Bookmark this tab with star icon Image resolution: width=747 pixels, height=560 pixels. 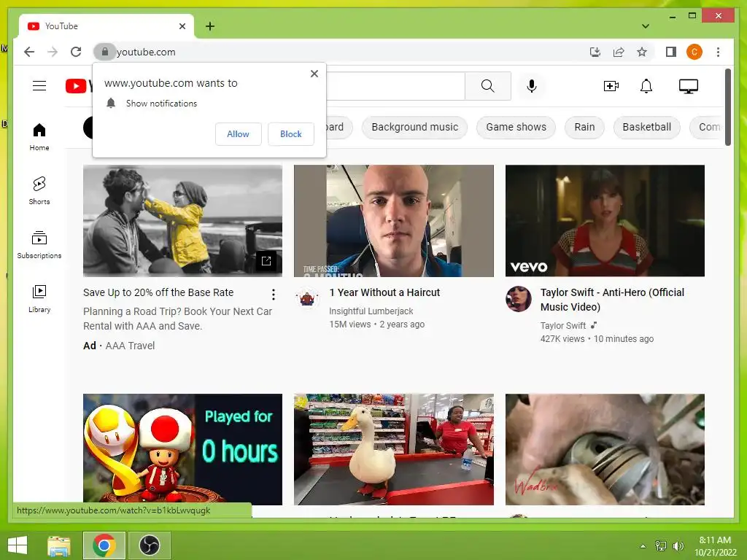[642, 52]
